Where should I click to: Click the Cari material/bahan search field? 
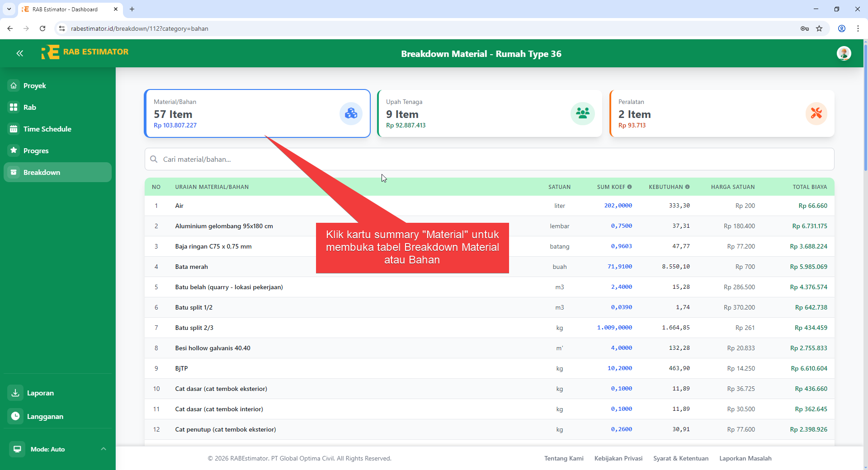point(489,160)
